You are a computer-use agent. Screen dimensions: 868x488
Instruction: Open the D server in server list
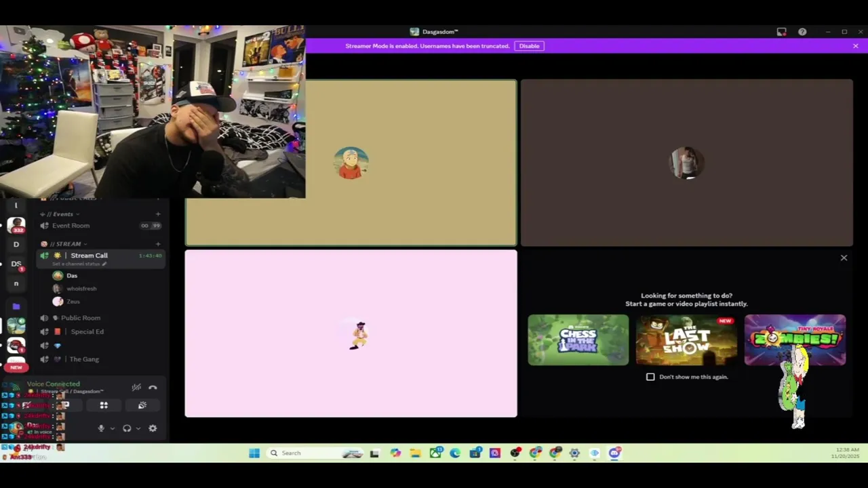click(16, 245)
